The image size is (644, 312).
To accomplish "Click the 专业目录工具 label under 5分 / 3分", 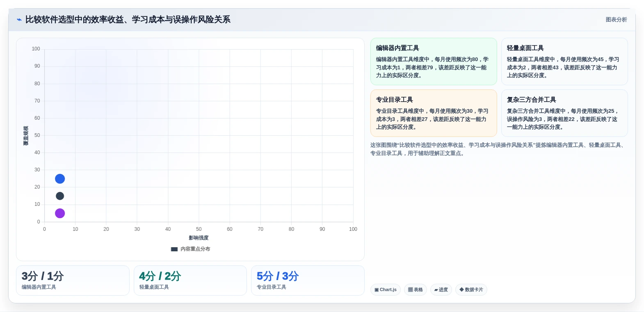I will [x=272, y=287].
